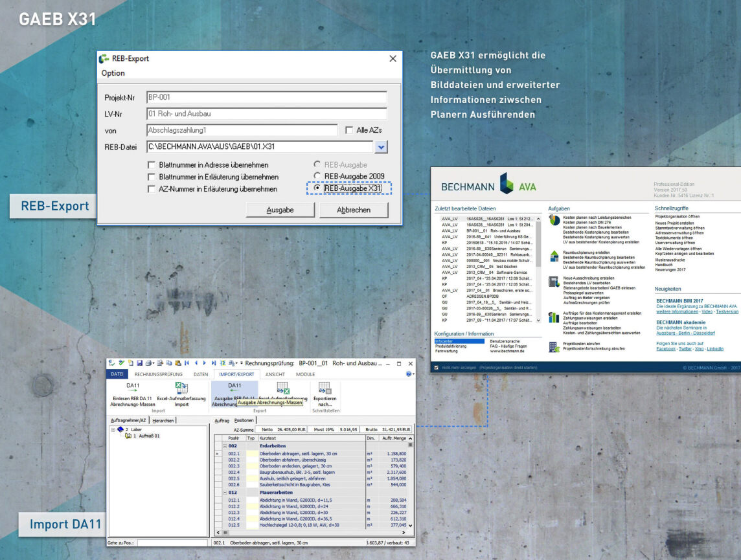
Task: Open the Facebook link
Action: coord(666,349)
